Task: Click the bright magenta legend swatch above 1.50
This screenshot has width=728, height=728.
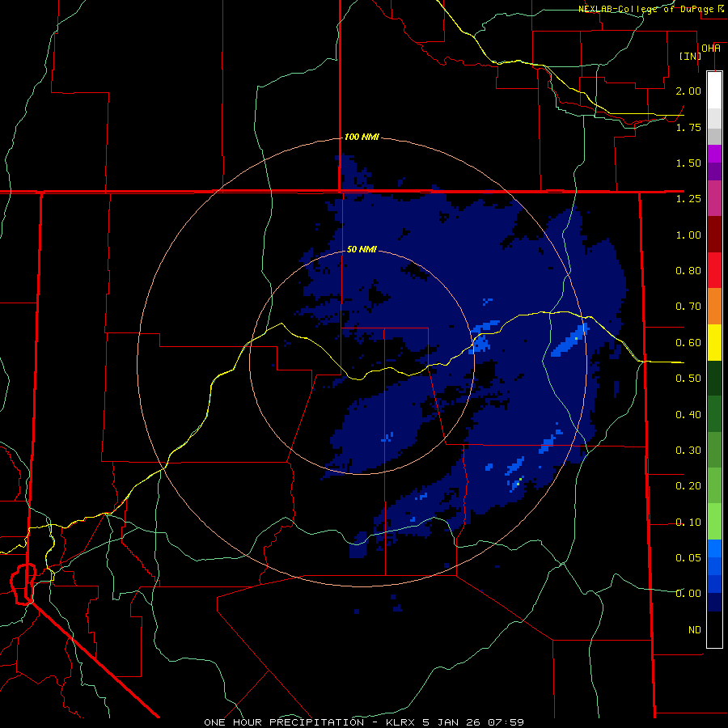Action: click(714, 154)
